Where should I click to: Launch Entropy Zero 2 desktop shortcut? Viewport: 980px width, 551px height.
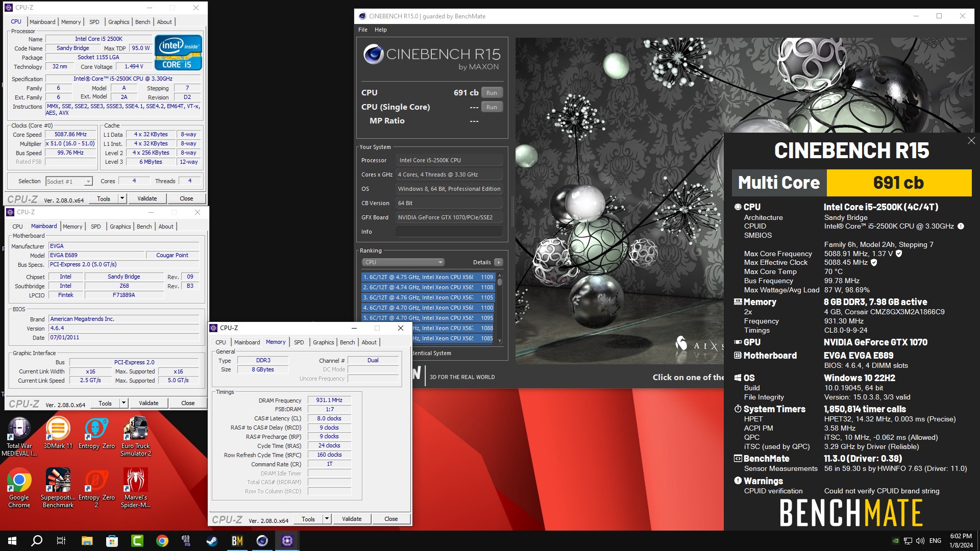pyautogui.click(x=96, y=488)
